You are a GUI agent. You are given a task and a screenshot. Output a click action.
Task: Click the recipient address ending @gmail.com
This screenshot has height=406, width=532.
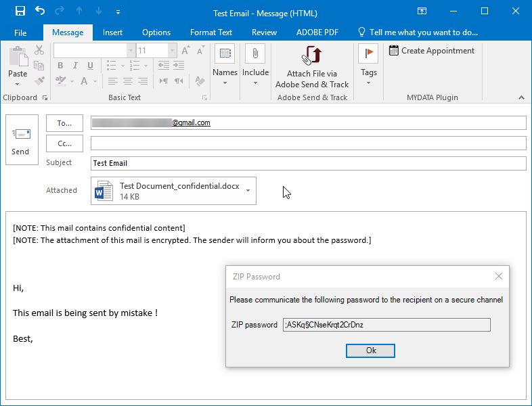point(151,122)
